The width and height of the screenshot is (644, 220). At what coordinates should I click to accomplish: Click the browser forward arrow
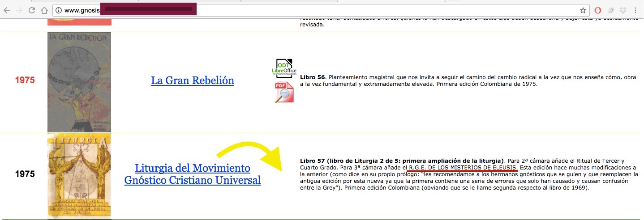(19, 10)
